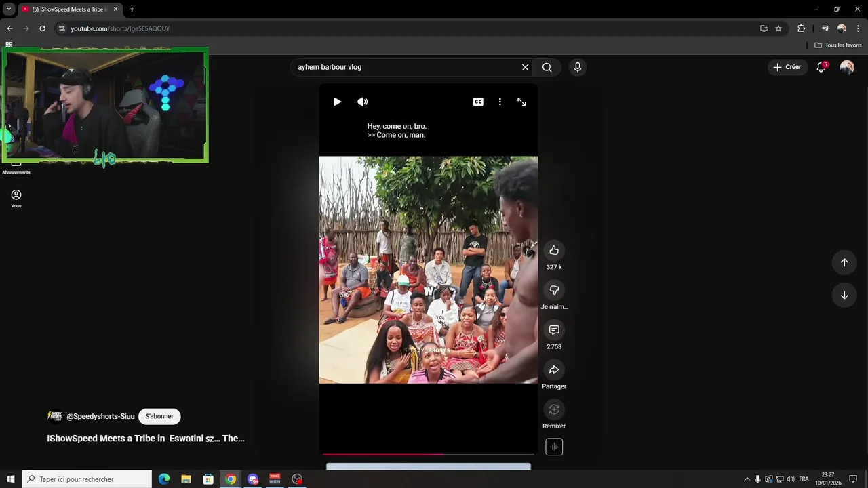
Task: Toggle closed captions on the Short
Action: coord(478,102)
